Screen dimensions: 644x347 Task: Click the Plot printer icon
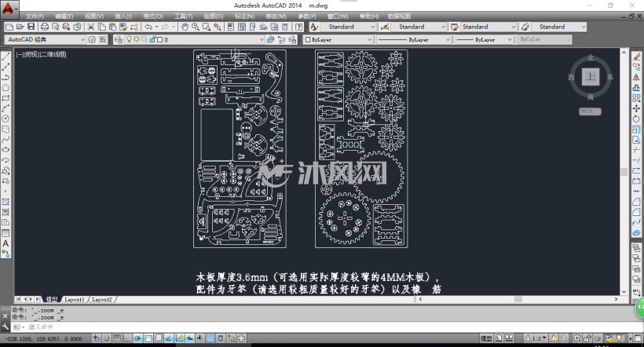click(x=44, y=27)
